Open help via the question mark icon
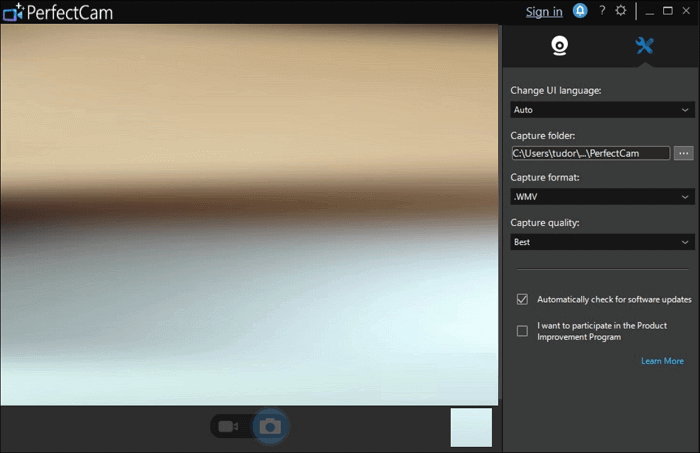700x453 pixels. [x=602, y=11]
